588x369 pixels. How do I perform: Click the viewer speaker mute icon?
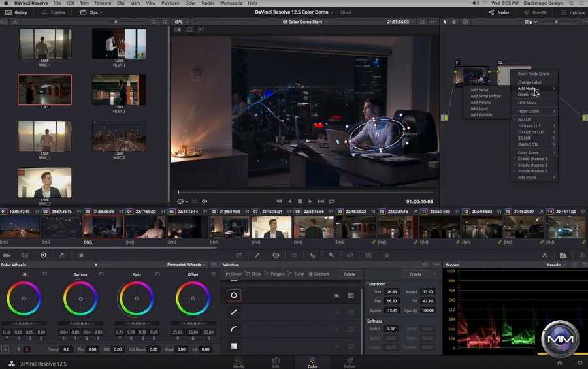(x=204, y=201)
